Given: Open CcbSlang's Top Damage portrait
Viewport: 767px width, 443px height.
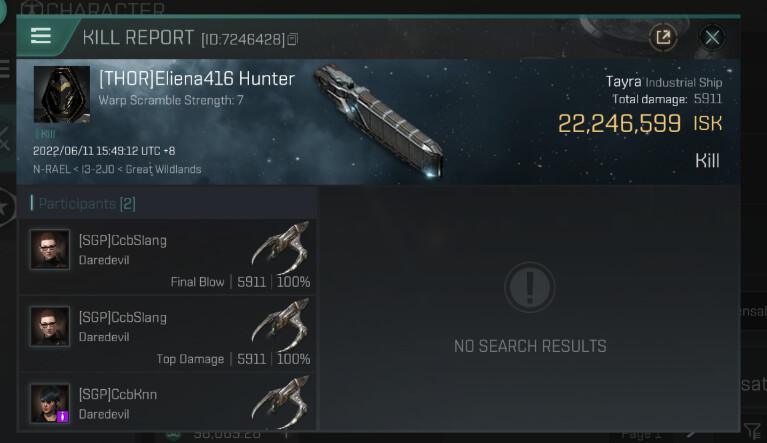Looking at the screenshot, I should coord(49,326).
